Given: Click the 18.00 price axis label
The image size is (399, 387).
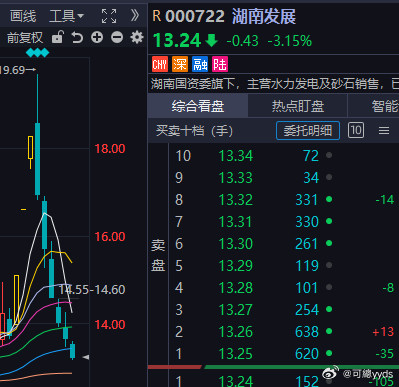Looking at the screenshot, I should click(x=110, y=149).
